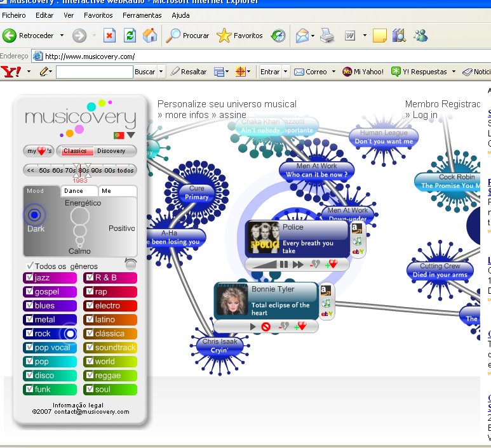Screen dimensions: 491x448
Task: Toggle the rap genre checkbox
Action: [x=90, y=291]
